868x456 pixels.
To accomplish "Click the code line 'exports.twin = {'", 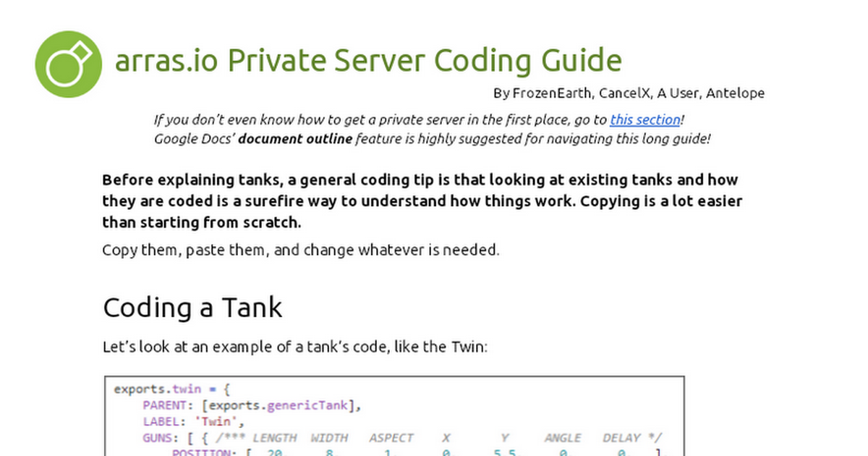I will (x=171, y=389).
